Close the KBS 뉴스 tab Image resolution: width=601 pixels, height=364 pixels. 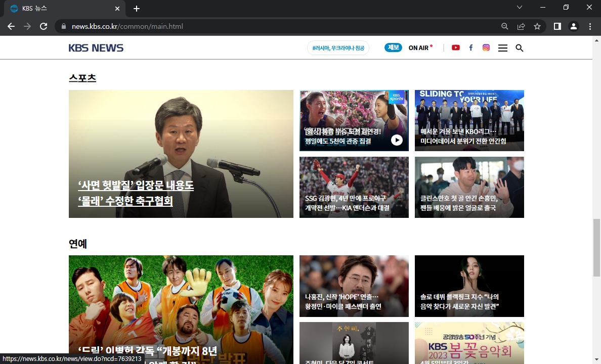117,9
